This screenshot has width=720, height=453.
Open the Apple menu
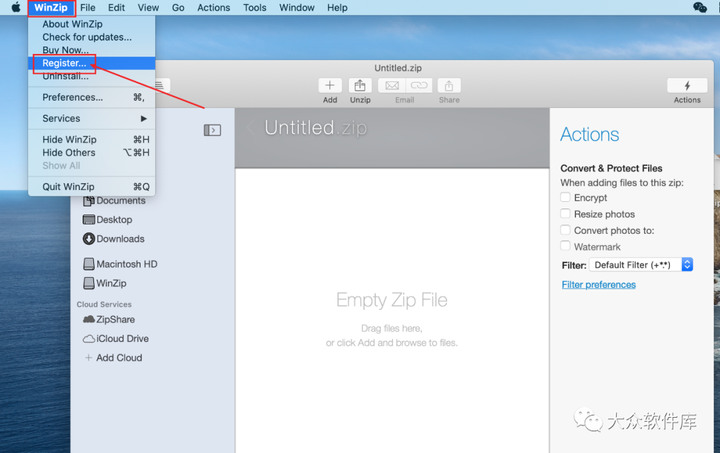16,7
